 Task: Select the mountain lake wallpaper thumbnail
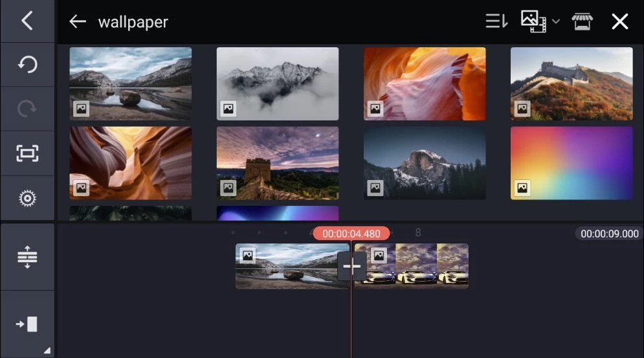click(x=130, y=84)
